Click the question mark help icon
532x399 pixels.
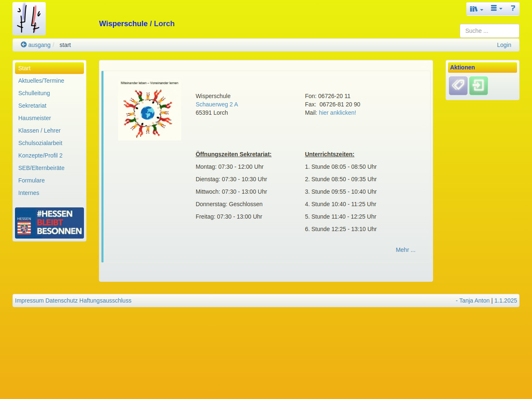tap(513, 9)
